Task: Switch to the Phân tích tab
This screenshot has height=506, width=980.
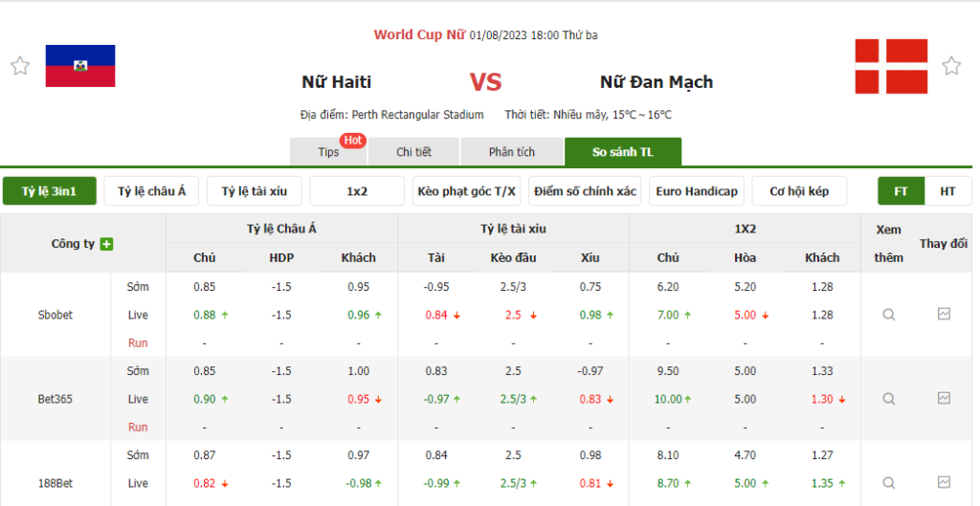Action: (512, 152)
